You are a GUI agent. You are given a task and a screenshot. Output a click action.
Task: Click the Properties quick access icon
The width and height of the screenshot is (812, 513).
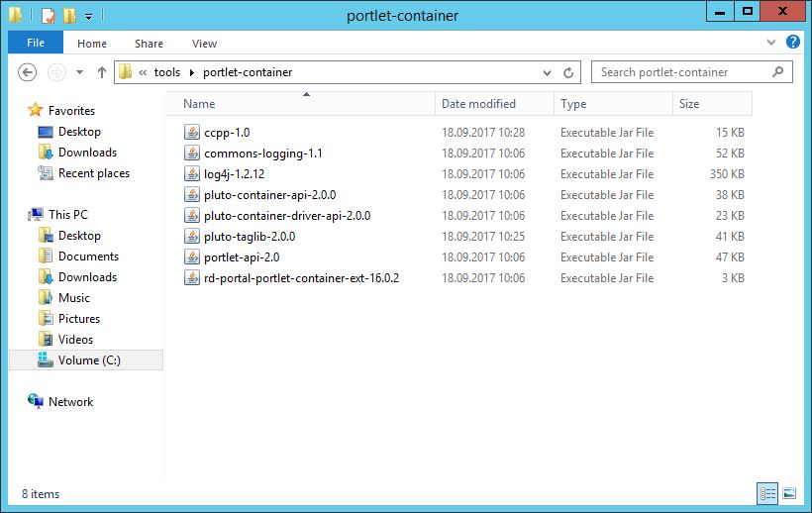tap(49, 16)
